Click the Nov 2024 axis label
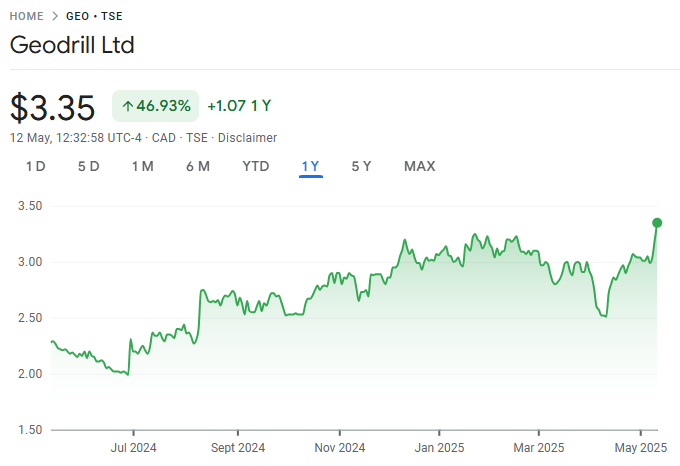Viewport: 680px width, 466px height. click(340, 448)
